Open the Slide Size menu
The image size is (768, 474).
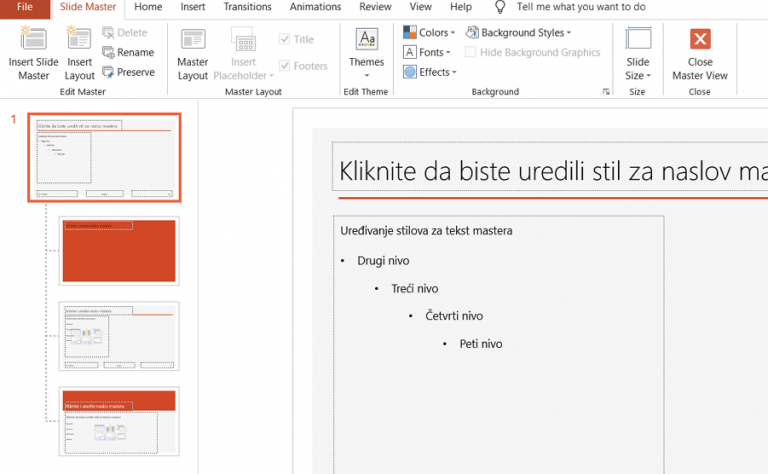click(x=638, y=53)
